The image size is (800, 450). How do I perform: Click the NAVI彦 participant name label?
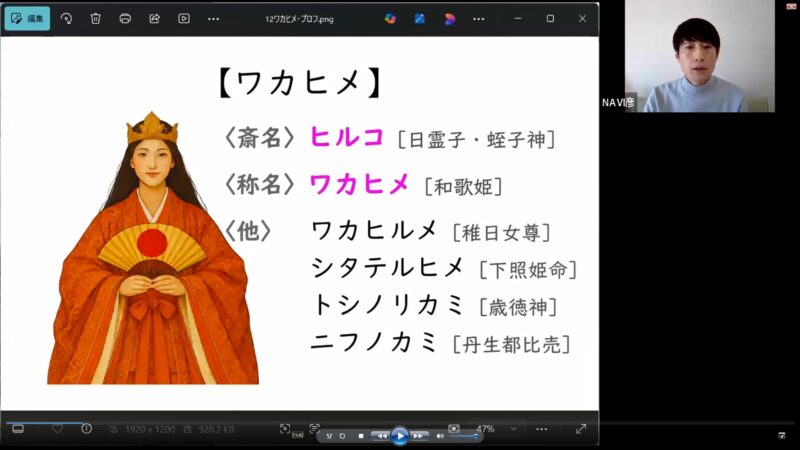point(618,103)
